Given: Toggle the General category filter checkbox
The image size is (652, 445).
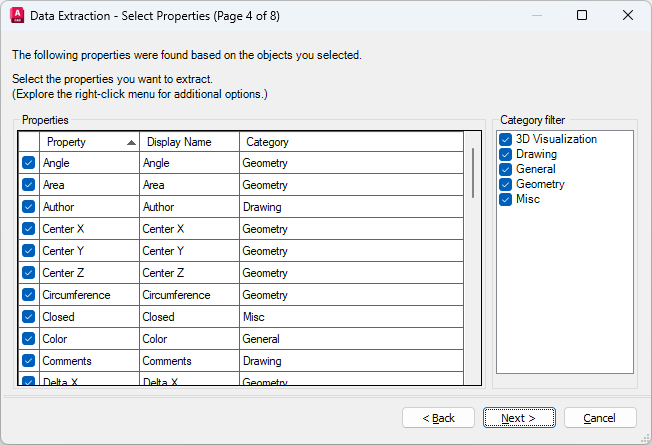Looking at the screenshot, I should tap(506, 170).
